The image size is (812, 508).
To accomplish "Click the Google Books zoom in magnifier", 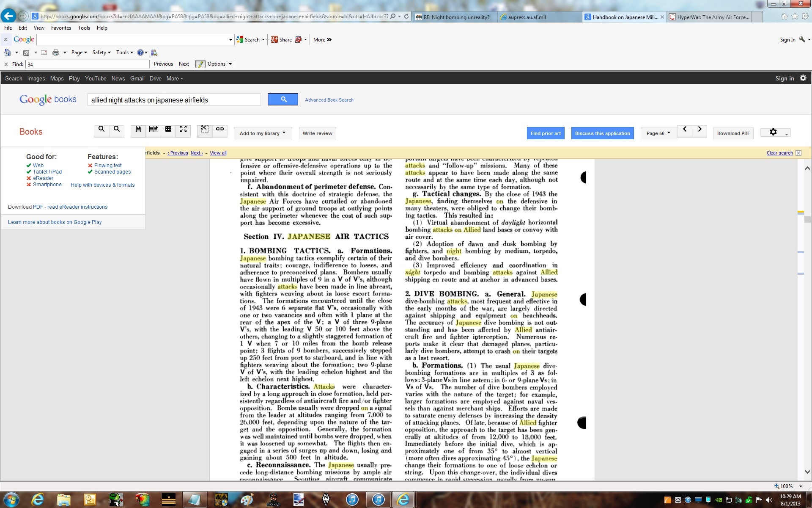I will click(101, 130).
